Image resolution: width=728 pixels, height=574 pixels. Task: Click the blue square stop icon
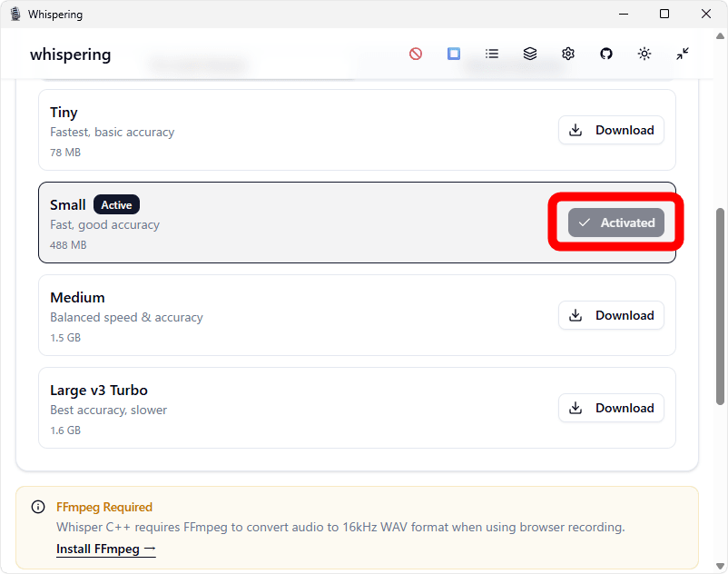454,54
